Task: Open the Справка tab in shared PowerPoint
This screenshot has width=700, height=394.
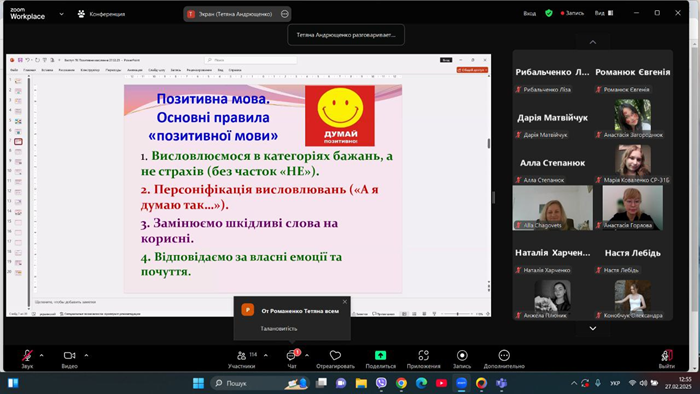Action: coord(235,70)
